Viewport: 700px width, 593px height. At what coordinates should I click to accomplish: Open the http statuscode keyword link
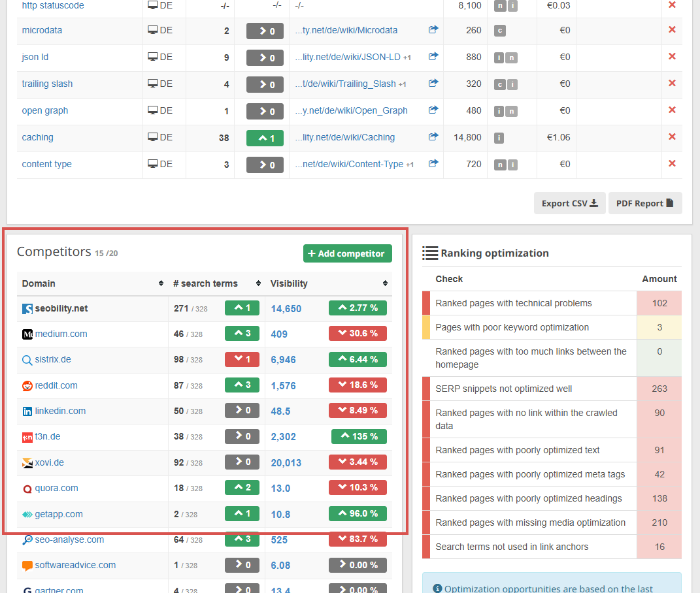coord(53,5)
